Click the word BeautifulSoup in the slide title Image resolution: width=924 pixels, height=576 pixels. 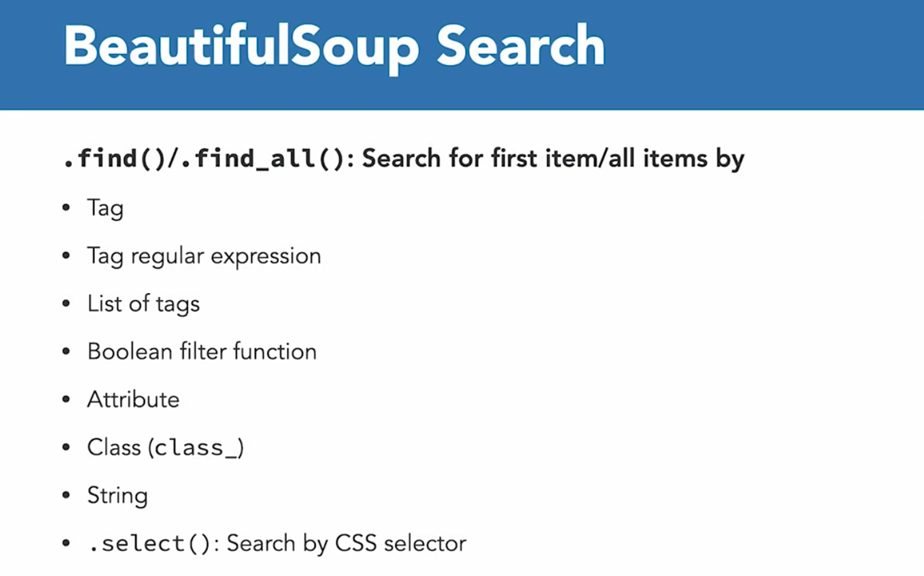point(241,46)
